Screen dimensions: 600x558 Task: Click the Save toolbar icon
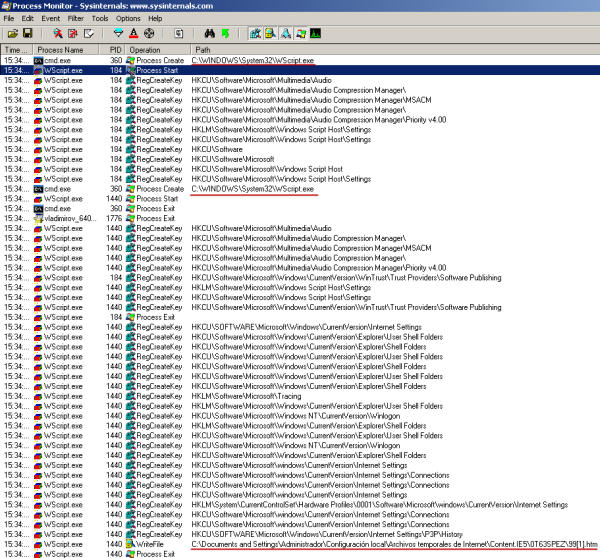pos(28,34)
